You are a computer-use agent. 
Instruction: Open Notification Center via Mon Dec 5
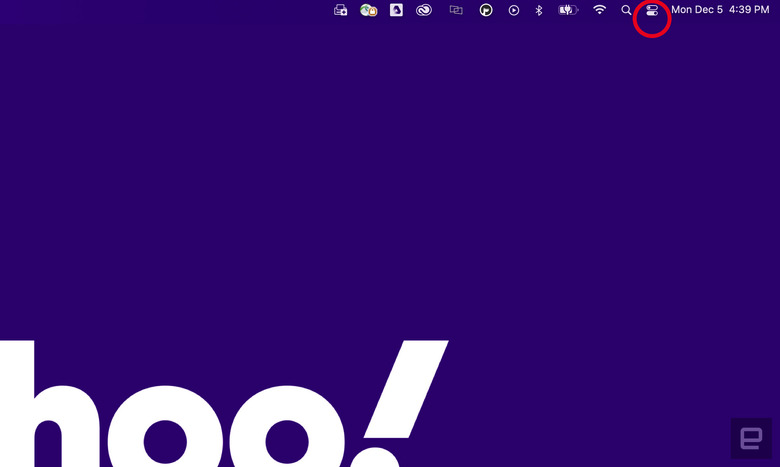click(697, 9)
